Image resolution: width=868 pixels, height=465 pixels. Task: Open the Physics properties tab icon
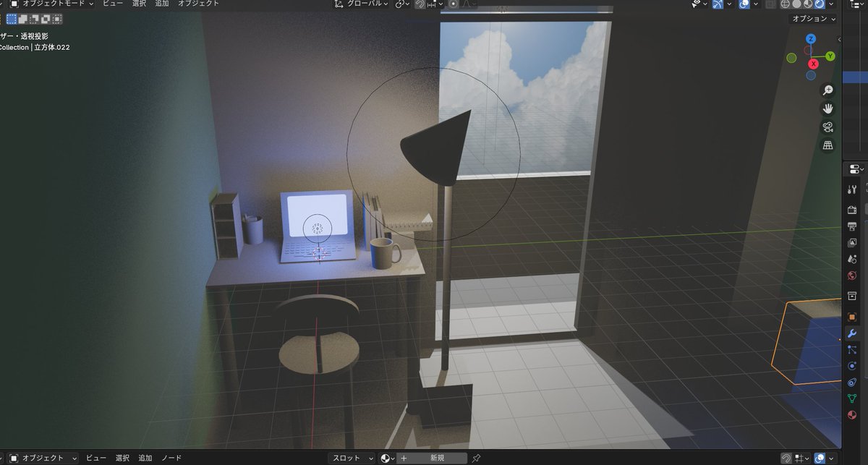(x=851, y=366)
